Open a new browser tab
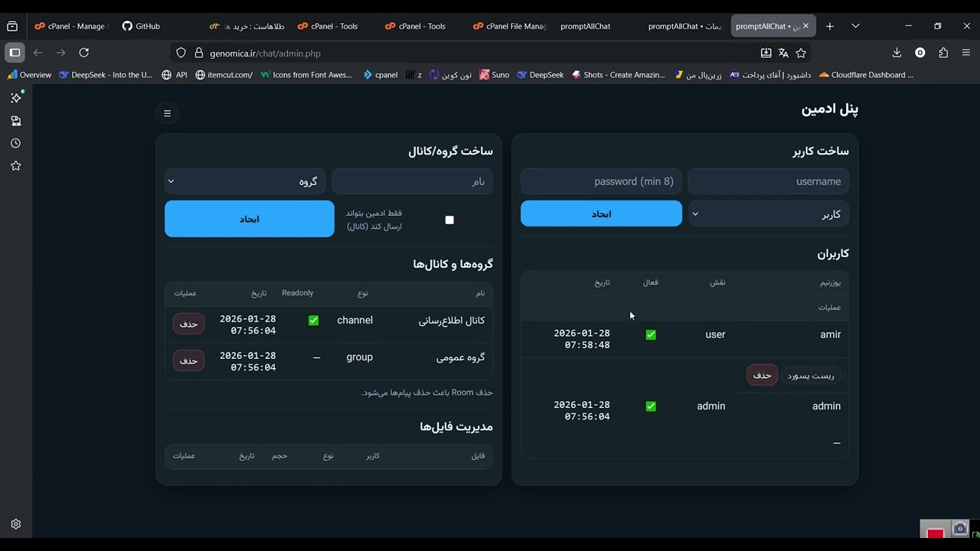 (830, 26)
